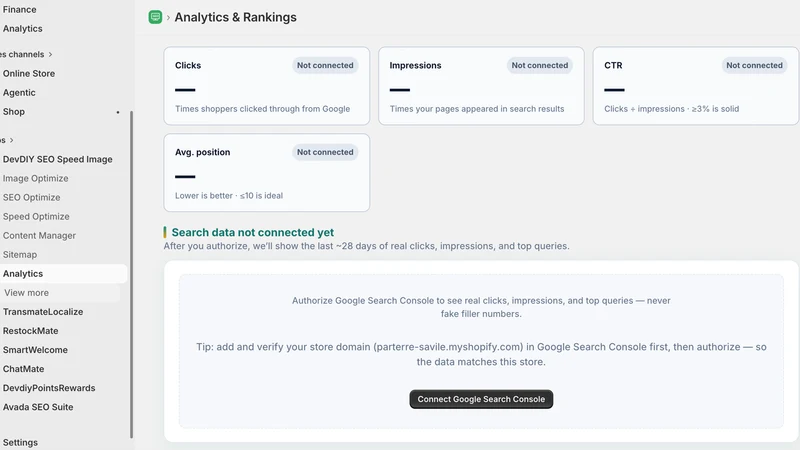800x450 pixels.
Task: Click the sidebar vertical scrollbar
Action: (x=131, y=274)
